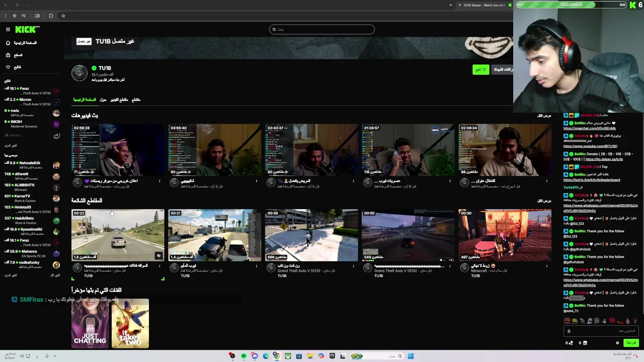Open Maherco EA Sports FC 26 channel
The height and width of the screenshot is (362, 644).
pos(31,254)
